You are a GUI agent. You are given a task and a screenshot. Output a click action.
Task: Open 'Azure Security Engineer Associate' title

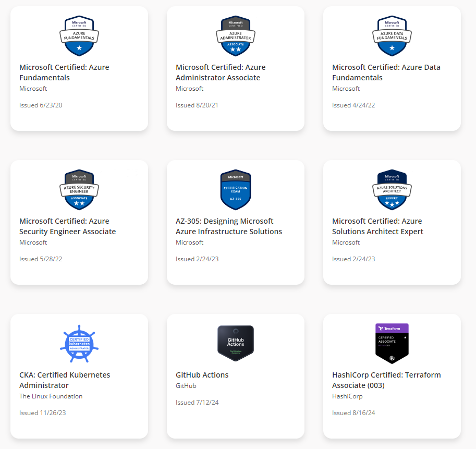pyautogui.click(x=68, y=226)
